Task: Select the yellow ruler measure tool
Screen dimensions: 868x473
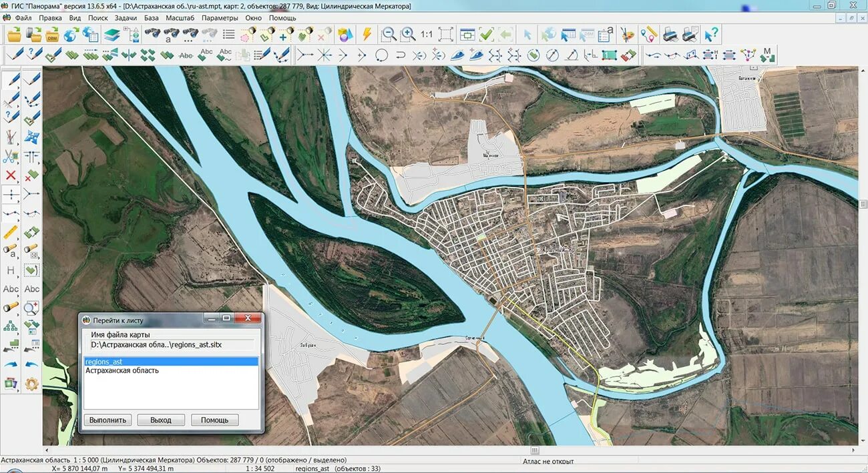Action: click(x=11, y=232)
